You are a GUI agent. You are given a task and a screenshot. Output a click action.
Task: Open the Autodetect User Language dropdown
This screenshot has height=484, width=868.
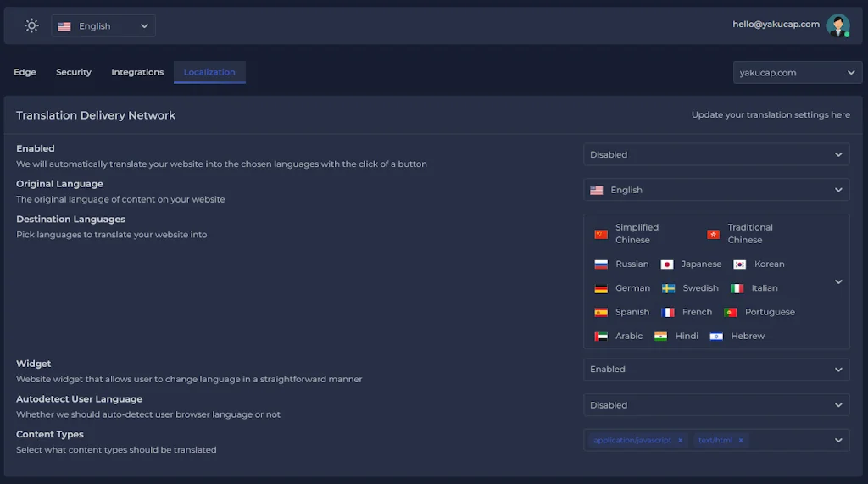(x=716, y=405)
